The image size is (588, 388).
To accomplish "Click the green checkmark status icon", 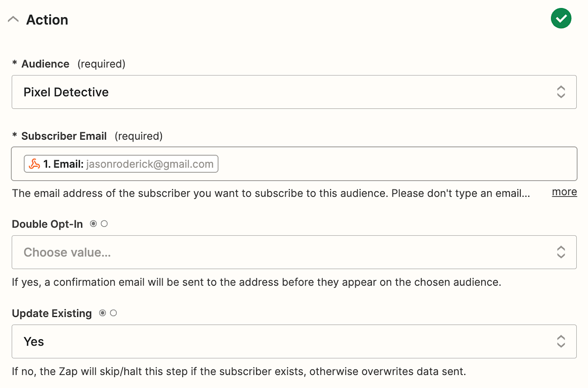I will tap(561, 19).
